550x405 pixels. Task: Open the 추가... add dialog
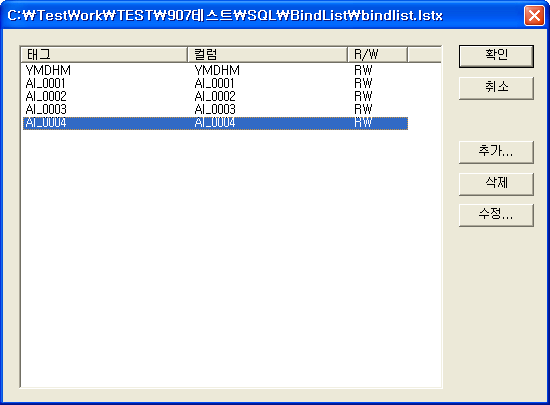tap(496, 152)
